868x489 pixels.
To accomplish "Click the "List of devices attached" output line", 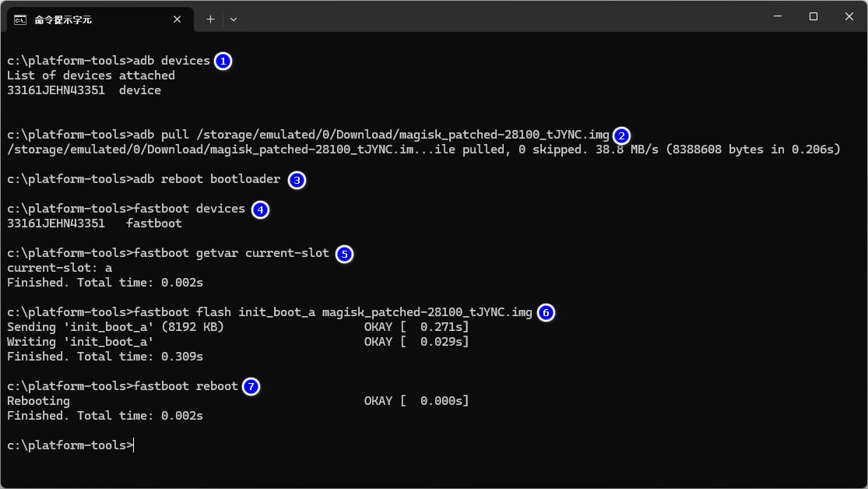I will click(90, 76).
